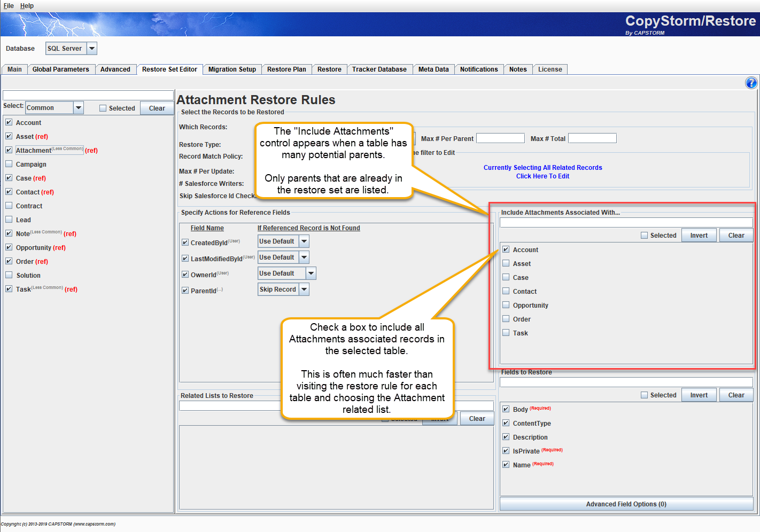This screenshot has height=532, width=760.
Task: Check Order in Include Attachments list
Action: point(506,319)
